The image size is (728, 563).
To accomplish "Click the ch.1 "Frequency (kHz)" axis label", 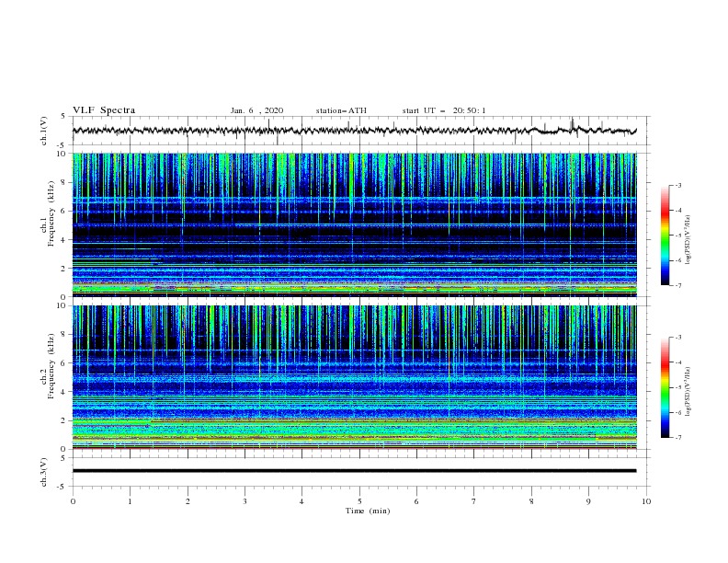I will 51,215.
